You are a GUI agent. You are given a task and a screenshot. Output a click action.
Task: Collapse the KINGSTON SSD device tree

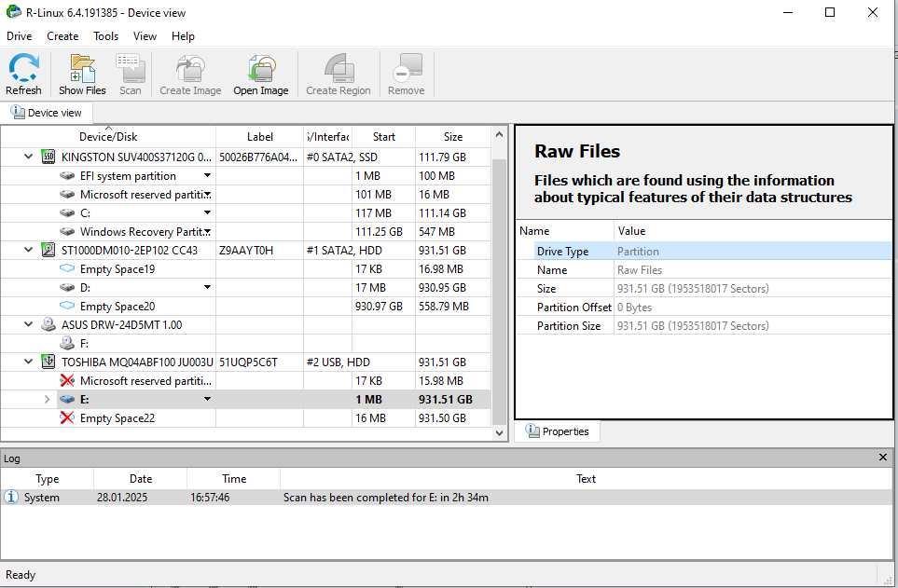[29, 157]
